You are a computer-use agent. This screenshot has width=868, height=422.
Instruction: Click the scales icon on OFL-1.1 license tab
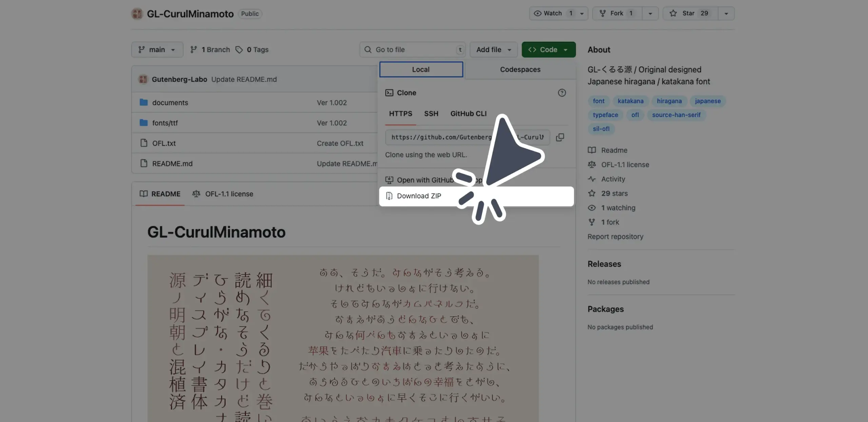coord(196,194)
